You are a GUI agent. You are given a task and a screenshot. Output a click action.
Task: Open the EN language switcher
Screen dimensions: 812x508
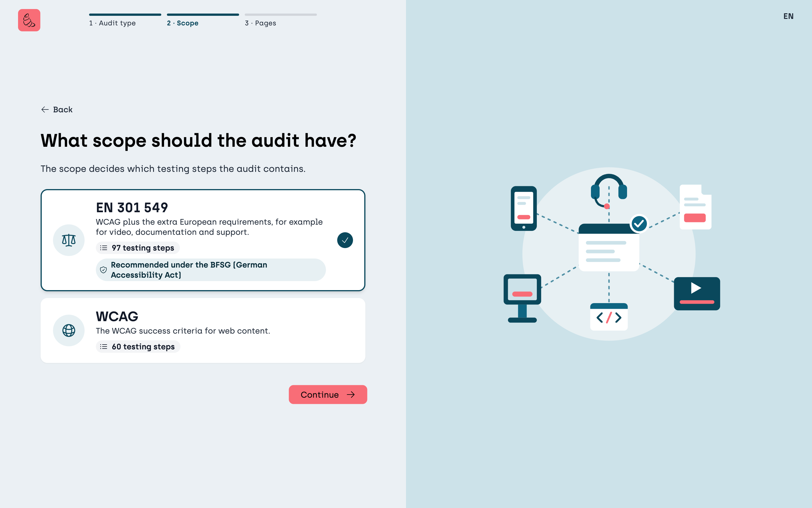pyautogui.click(x=788, y=16)
